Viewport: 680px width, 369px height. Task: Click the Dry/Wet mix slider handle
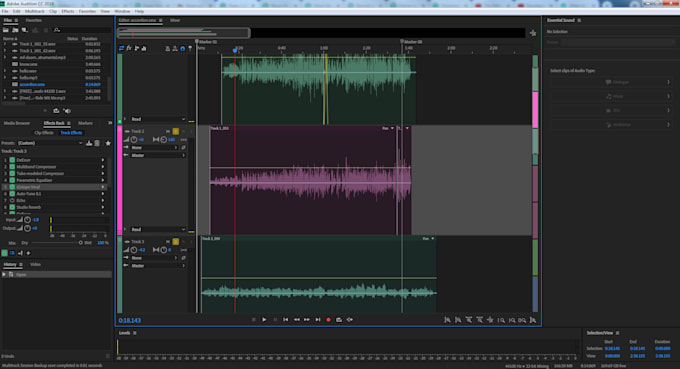81,243
